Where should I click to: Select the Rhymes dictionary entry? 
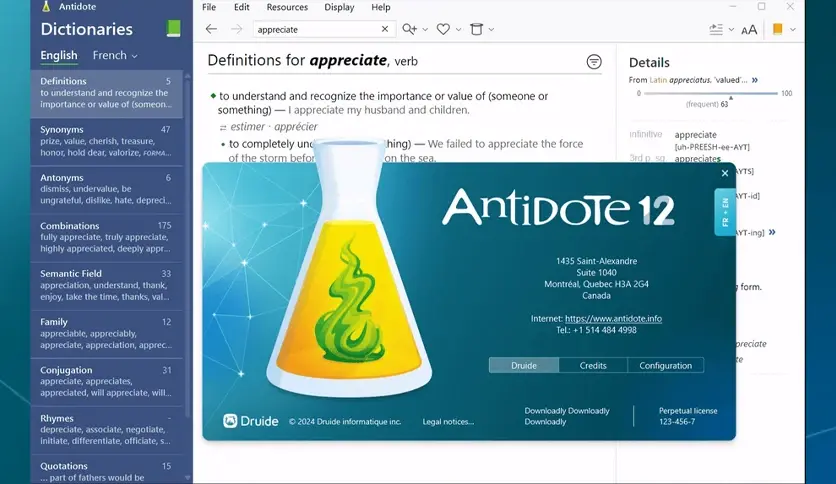106,430
